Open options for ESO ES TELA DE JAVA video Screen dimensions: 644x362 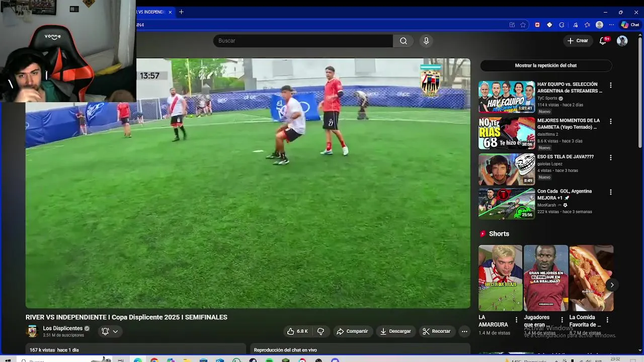pyautogui.click(x=611, y=157)
